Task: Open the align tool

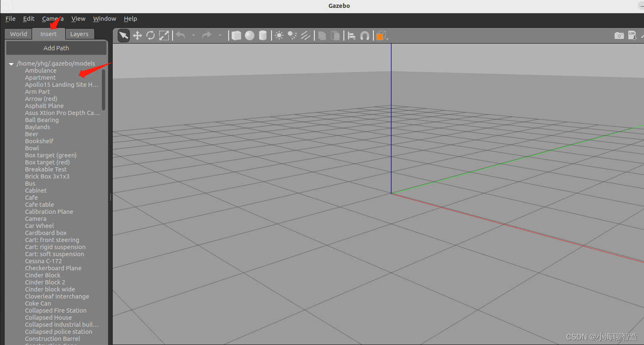Action: (x=352, y=36)
